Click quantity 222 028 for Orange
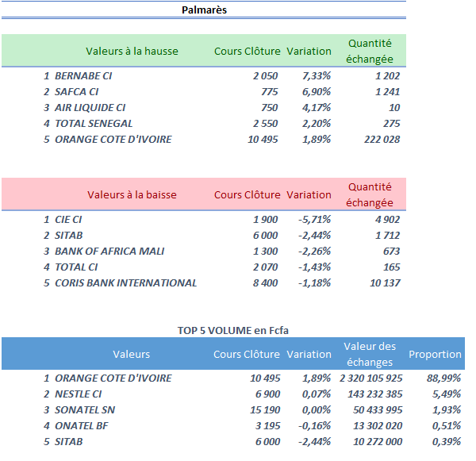This screenshot has height=461, width=476. point(382,139)
